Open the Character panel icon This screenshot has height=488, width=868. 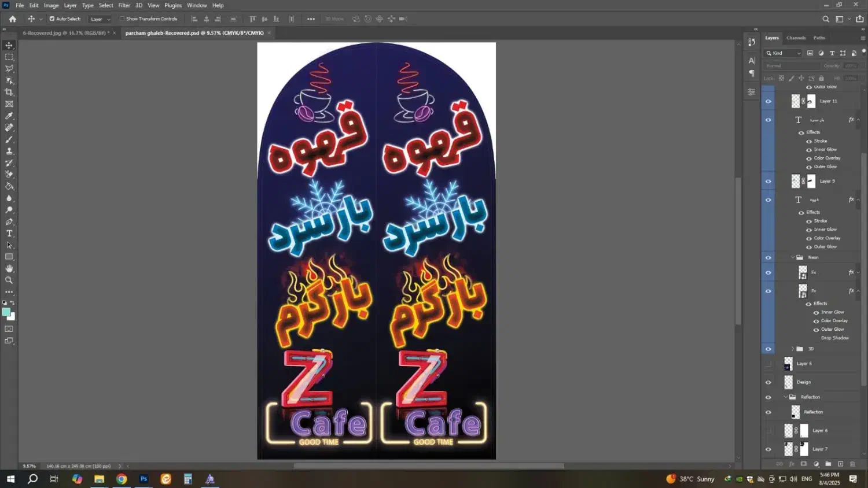point(752,60)
